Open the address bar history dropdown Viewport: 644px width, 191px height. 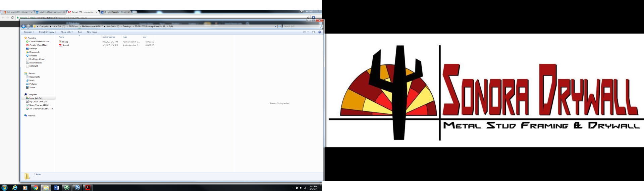click(276, 26)
